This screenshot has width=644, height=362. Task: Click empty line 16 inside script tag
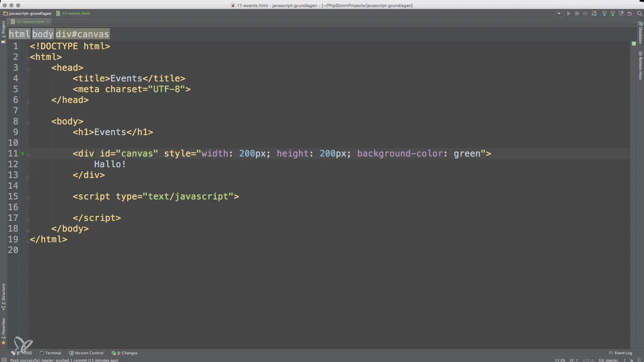click(x=329, y=207)
